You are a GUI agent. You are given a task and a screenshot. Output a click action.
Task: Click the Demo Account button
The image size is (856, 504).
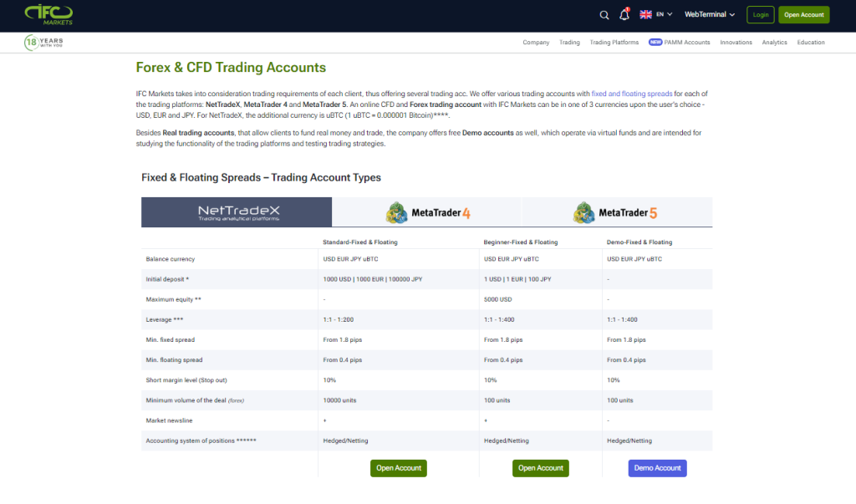(657, 468)
